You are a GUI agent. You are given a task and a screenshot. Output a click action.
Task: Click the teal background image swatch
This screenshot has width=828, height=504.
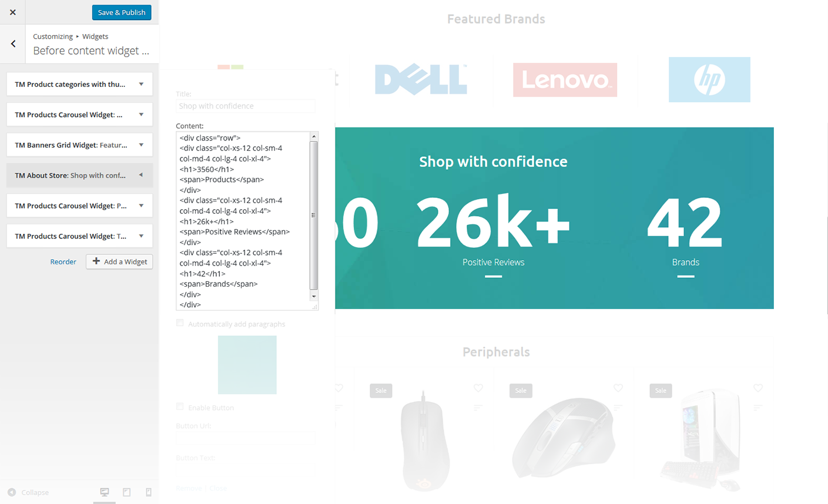pos(247,365)
